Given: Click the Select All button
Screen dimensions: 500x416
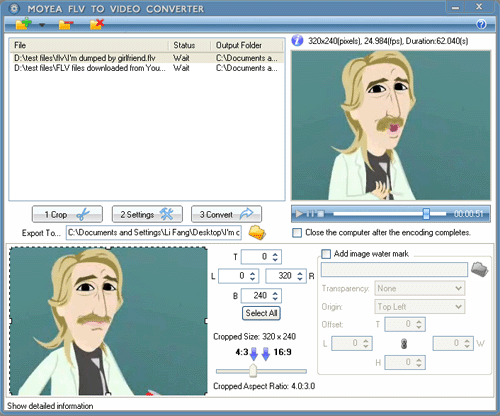Looking at the screenshot, I should (261, 313).
